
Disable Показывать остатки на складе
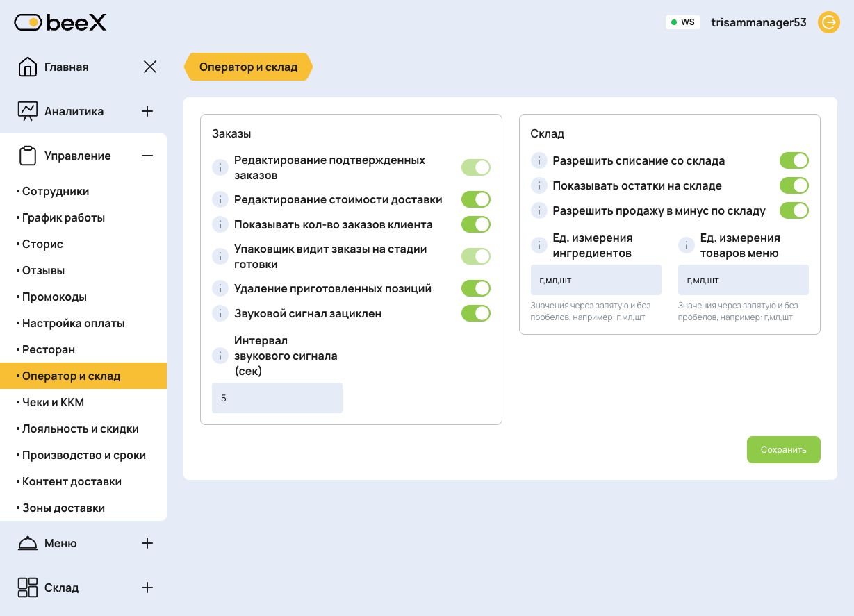pyautogui.click(x=794, y=185)
